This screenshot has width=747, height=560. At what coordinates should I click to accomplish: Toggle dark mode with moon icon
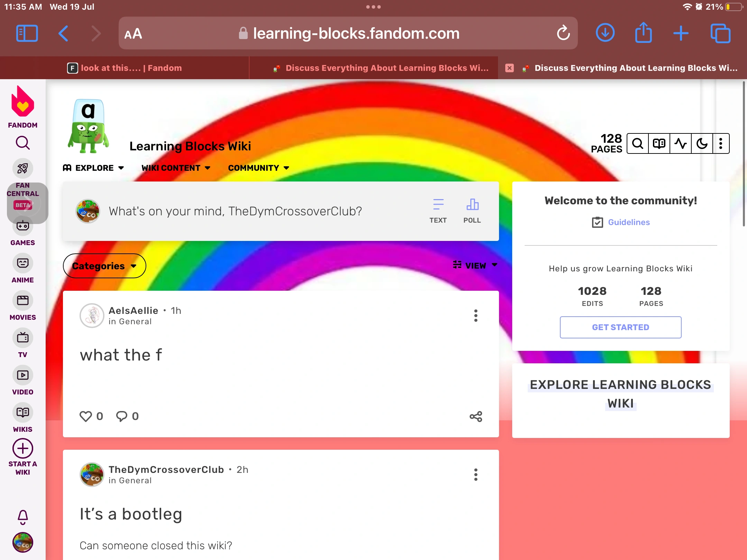702,143
